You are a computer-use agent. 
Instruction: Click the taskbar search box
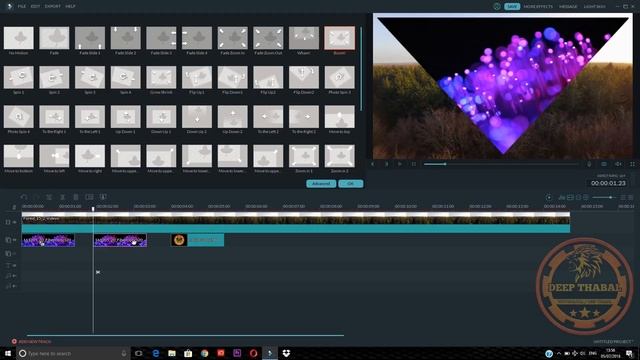[x=73, y=353]
